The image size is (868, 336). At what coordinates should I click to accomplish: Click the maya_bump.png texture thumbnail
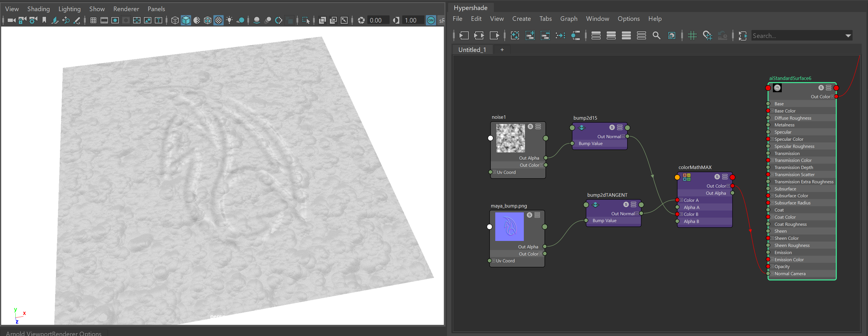click(x=509, y=227)
